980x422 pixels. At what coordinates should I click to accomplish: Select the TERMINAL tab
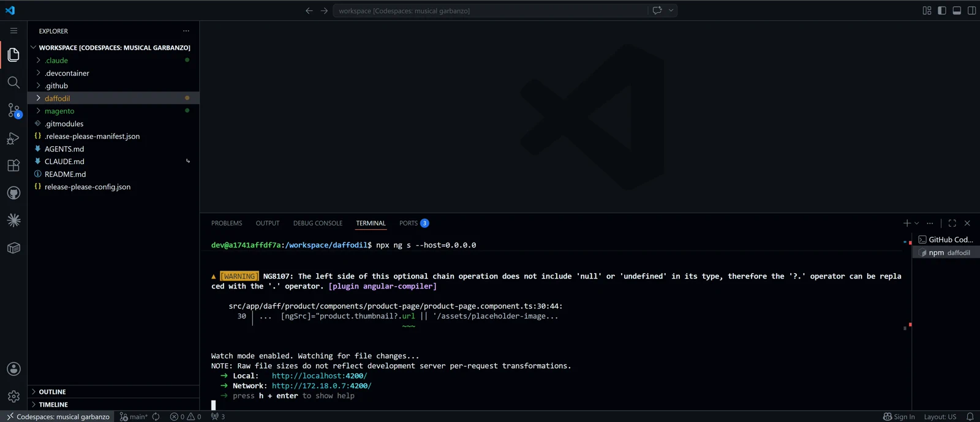[x=371, y=223]
